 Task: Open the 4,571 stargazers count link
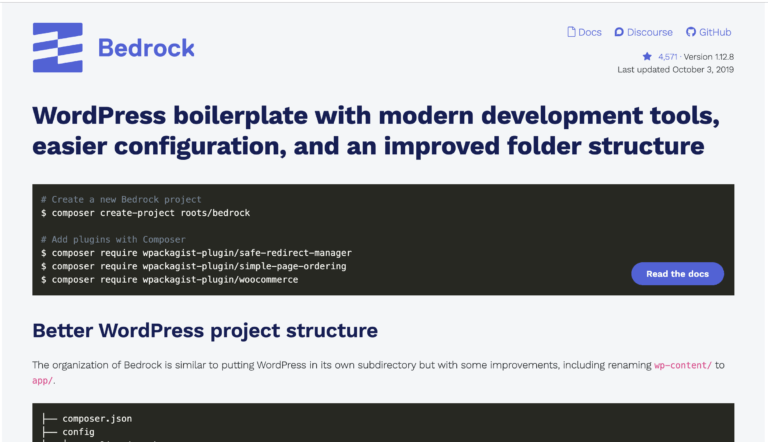[668, 57]
